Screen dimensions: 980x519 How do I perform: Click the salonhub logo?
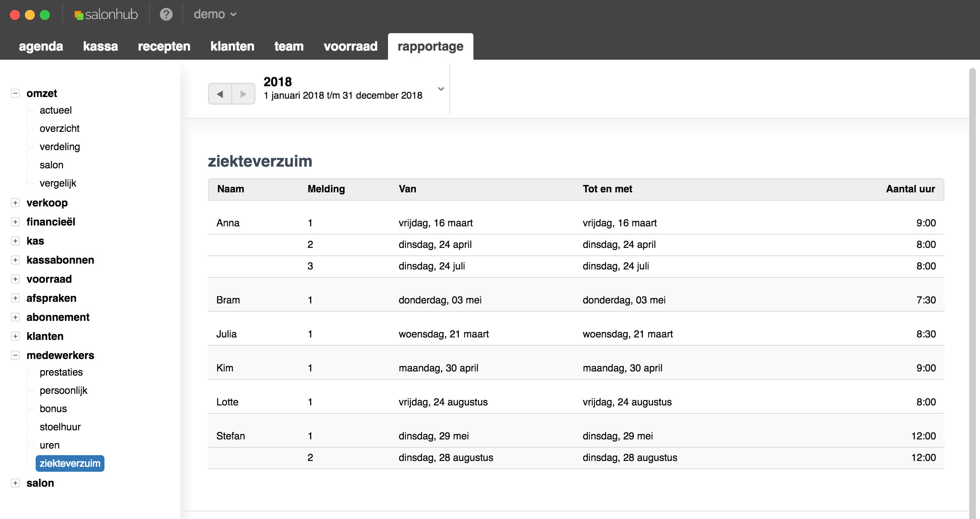[106, 15]
